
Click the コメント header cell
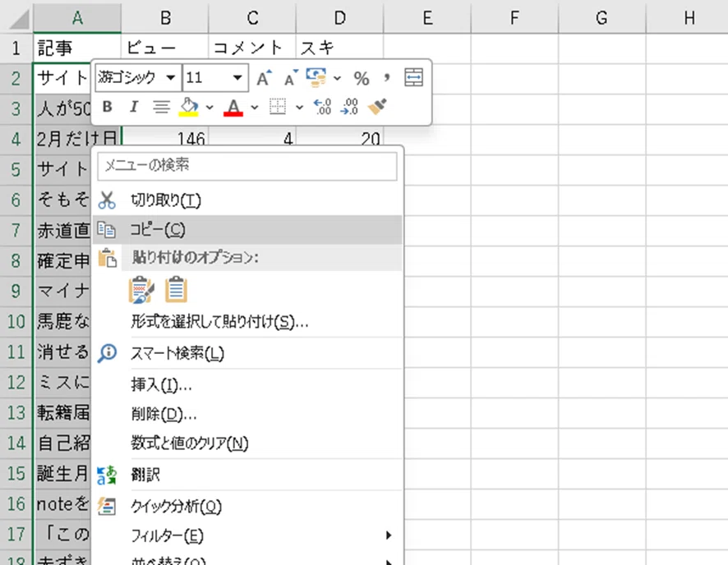coord(252,48)
